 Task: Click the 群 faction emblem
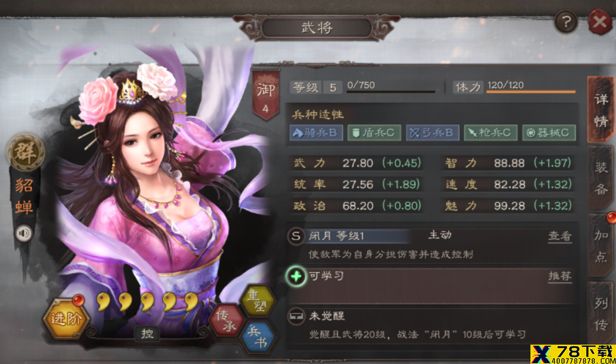click(x=25, y=153)
